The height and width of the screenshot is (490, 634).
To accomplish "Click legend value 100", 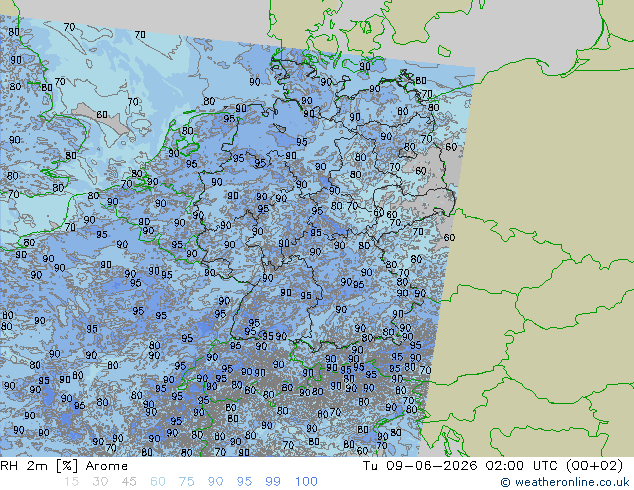I will (x=306, y=482).
